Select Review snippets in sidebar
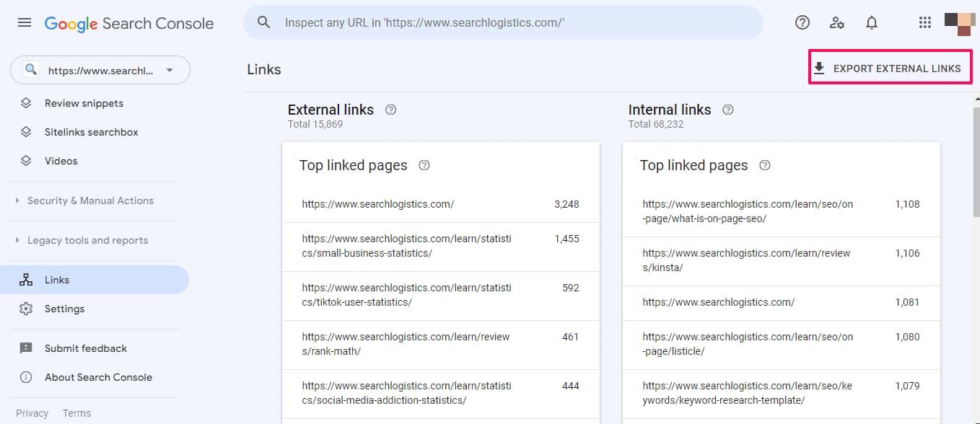 [x=82, y=103]
